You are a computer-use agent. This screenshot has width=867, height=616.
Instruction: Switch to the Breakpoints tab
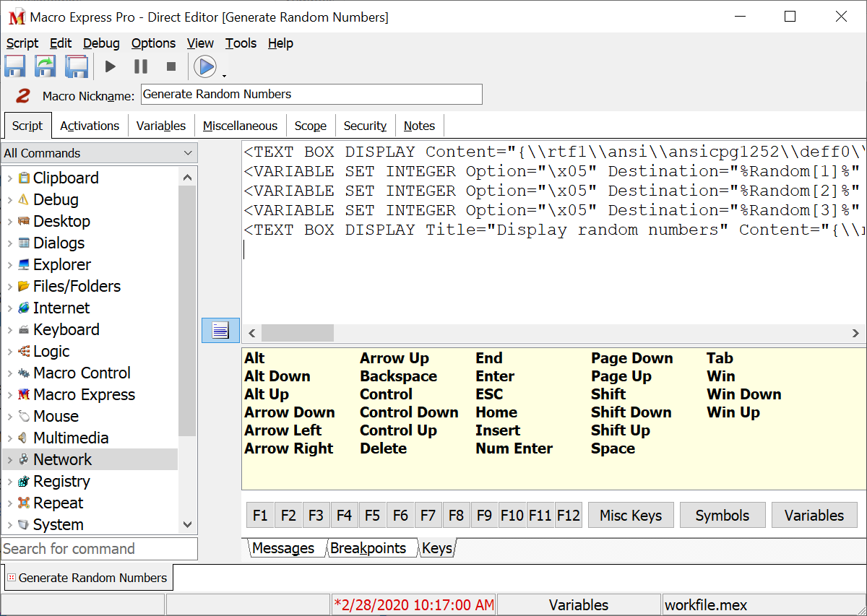tap(368, 548)
